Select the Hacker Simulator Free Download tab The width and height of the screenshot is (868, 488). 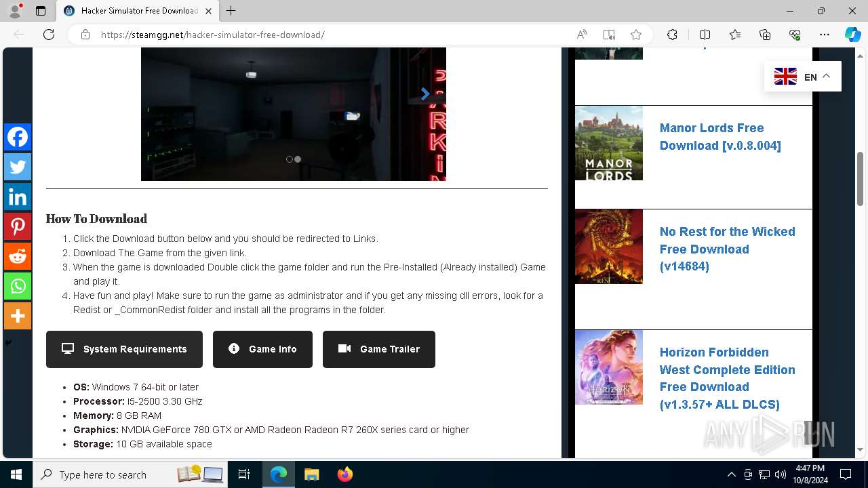[x=137, y=11]
